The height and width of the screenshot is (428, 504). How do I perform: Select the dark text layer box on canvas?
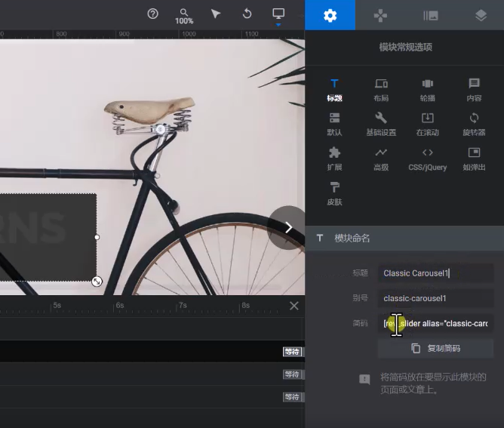(48, 237)
